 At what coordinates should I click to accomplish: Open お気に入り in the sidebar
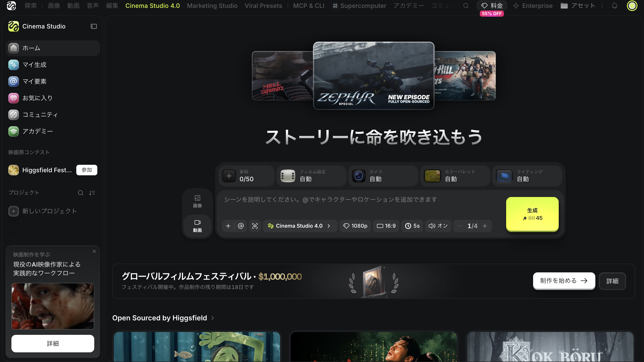(x=53, y=98)
